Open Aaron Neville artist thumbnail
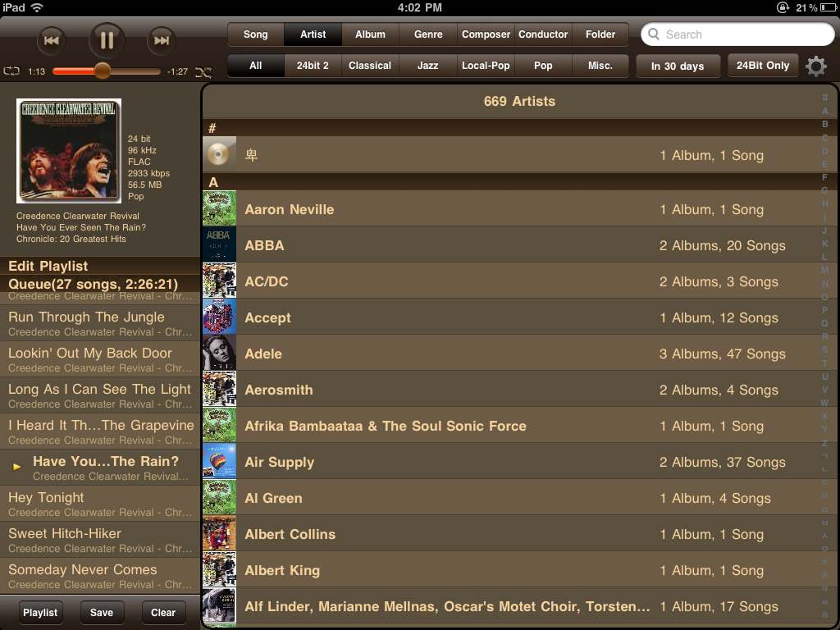This screenshot has width=840, height=630. tap(219, 208)
